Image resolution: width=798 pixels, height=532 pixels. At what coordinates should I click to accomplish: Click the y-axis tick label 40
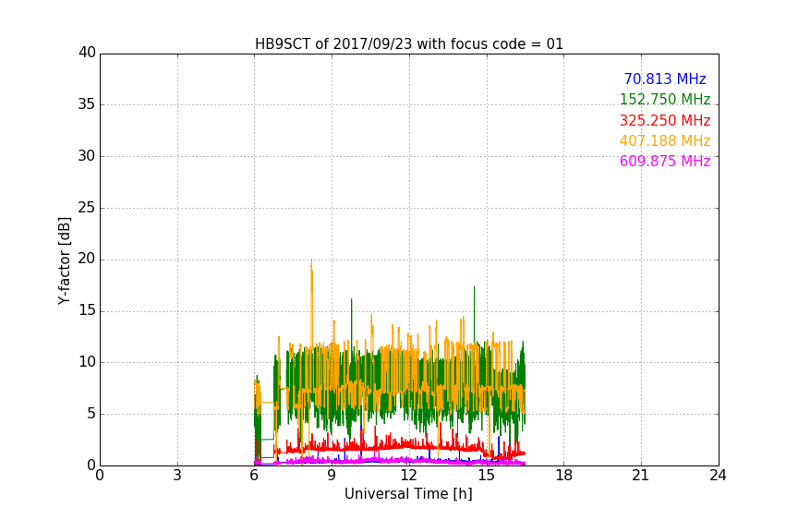(x=87, y=53)
